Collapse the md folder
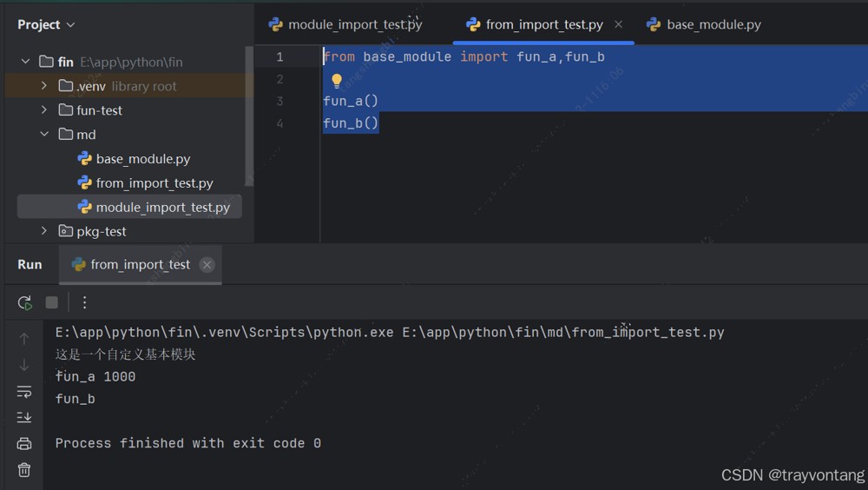Screen dimensions: 868x490 point(44,134)
